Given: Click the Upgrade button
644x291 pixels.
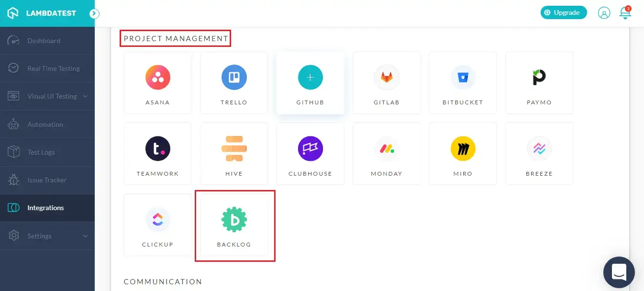Looking at the screenshot, I should [x=564, y=12].
